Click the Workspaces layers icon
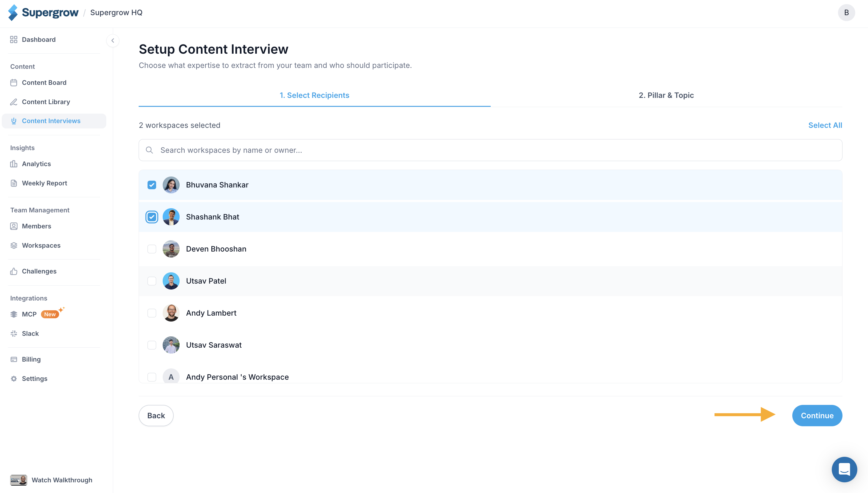The width and height of the screenshot is (868, 493). coord(14,246)
